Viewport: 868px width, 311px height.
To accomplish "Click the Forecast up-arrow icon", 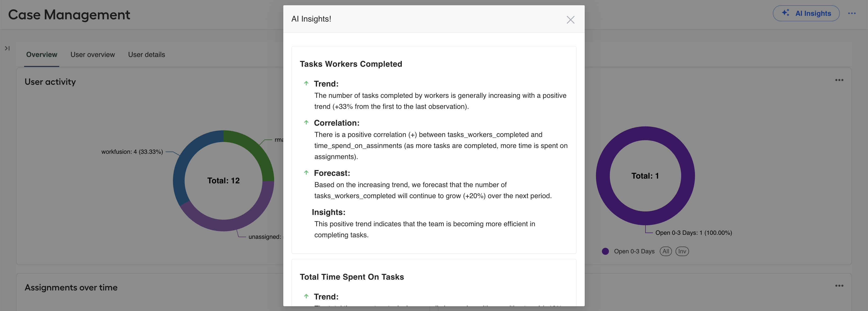I will 306,173.
